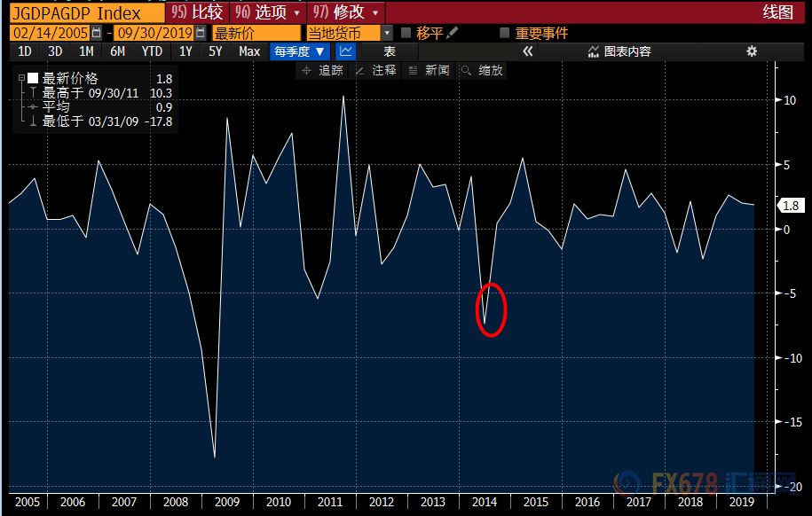The width and height of the screenshot is (812, 516).
Task: Select the 6M range tab
Action: point(117,51)
